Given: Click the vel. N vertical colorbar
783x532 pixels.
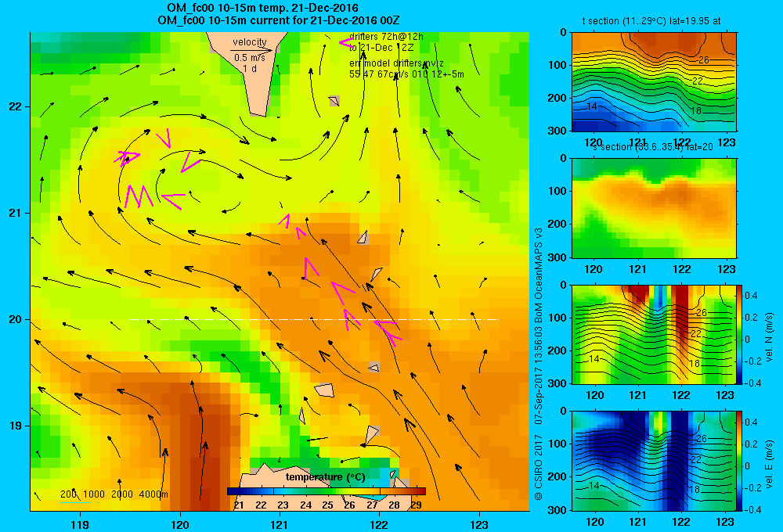Looking at the screenshot, I should [740, 334].
